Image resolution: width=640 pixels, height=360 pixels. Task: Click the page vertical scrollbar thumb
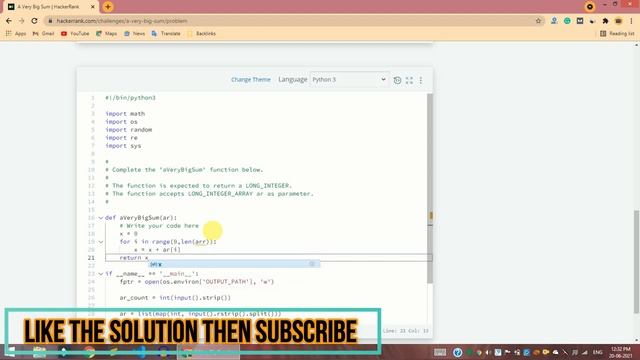[x=637, y=261]
